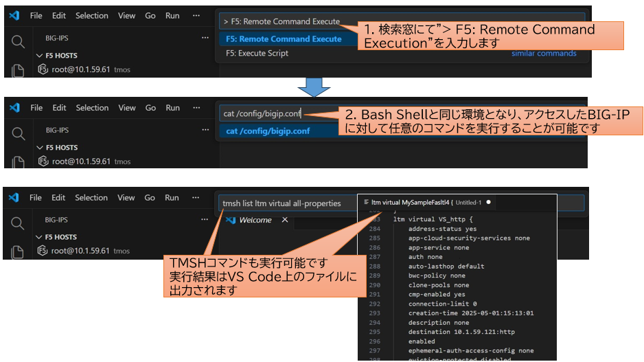Screen dimensions: 644x362
Task: Click the code line 'address-status yes'
Action: [442, 229]
